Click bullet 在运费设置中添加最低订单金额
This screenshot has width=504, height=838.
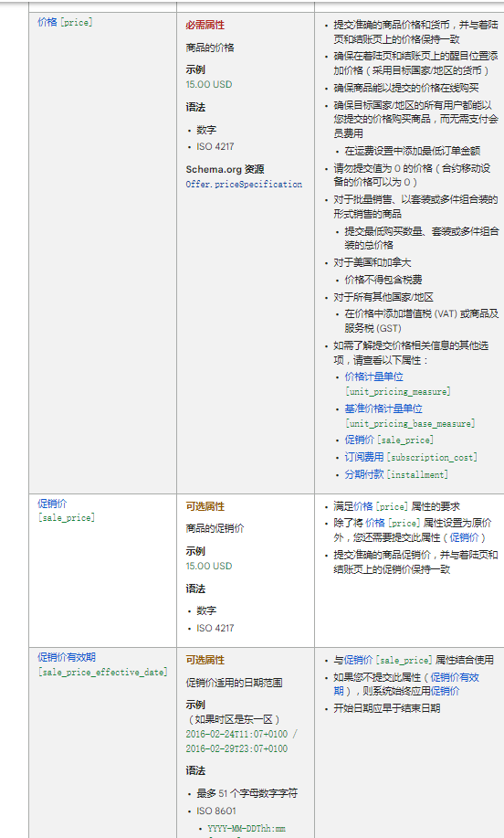(412, 151)
